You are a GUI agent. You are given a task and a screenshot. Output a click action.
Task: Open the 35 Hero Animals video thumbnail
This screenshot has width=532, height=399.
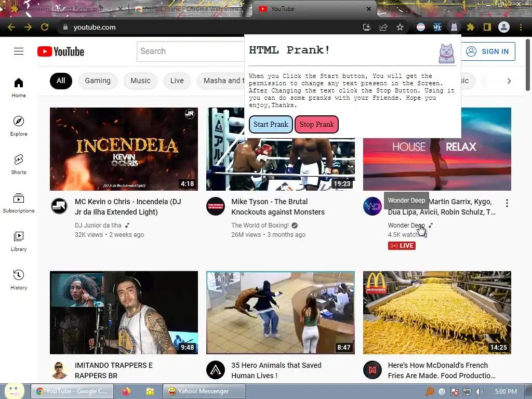[x=280, y=312]
